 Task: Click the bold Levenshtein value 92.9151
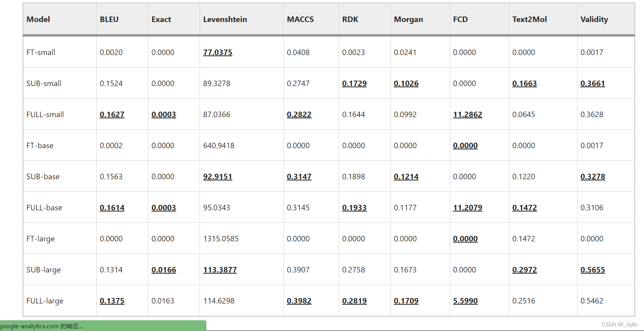coord(218,177)
